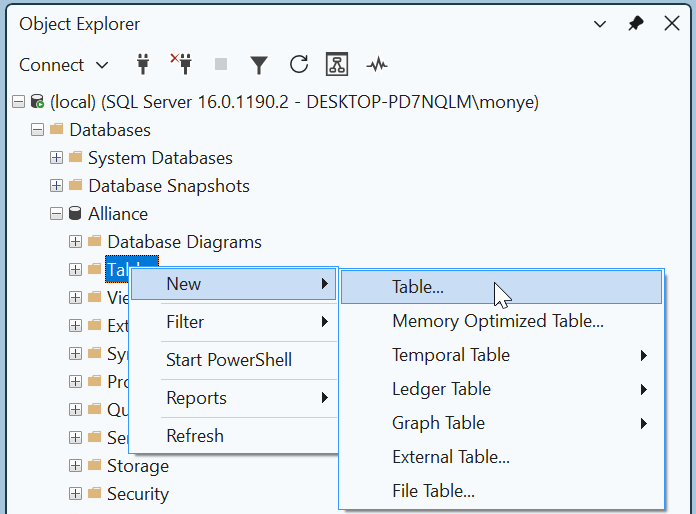Toggle the Synchronize diagram toolbar icon
The image size is (696, 514).
pos(337,64)
